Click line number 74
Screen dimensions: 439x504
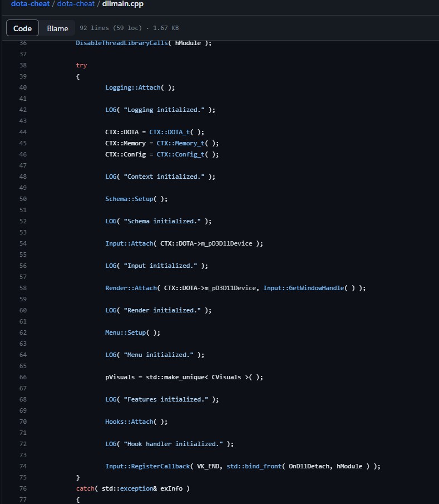(23, 466)
